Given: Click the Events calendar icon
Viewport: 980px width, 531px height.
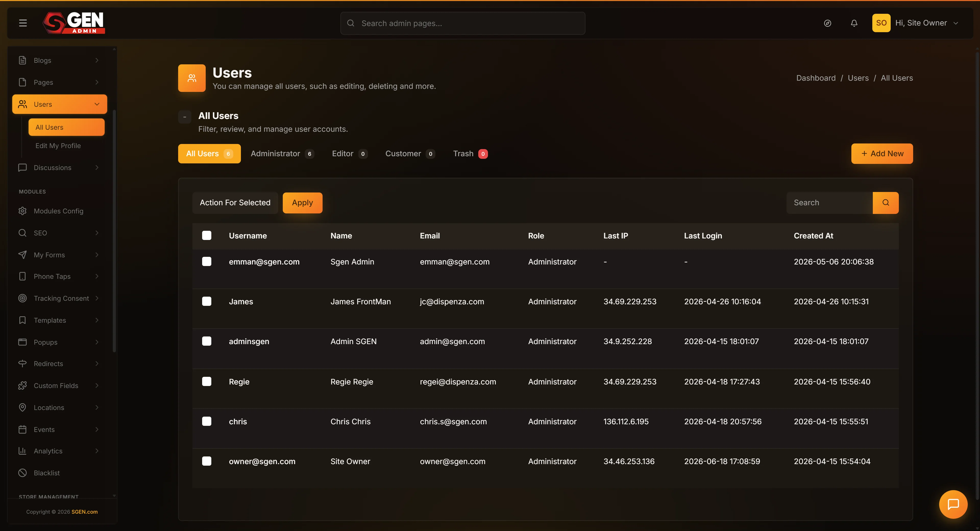Looking at the screenshot, I should (x=22, y=429).
